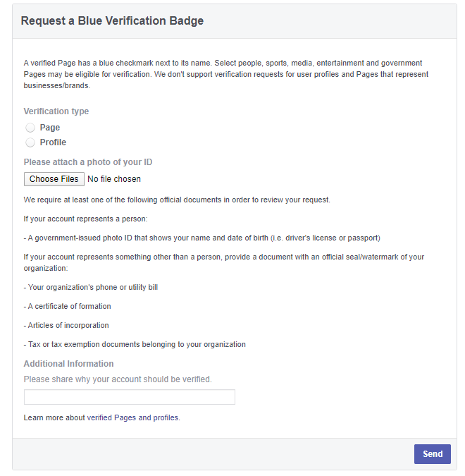Click the 'No file chosen' text
The height and width of the screenshot is (476, 465).
click(114, 179)
